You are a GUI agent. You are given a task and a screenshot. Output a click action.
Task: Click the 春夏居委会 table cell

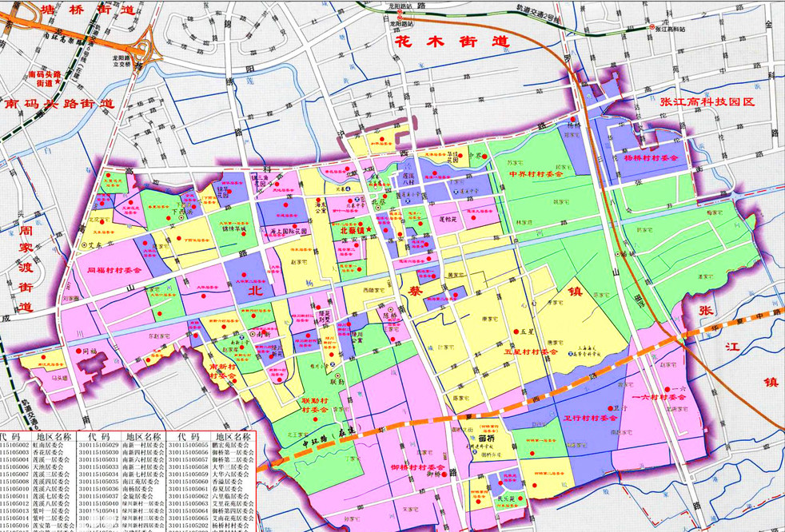point(227,489)
